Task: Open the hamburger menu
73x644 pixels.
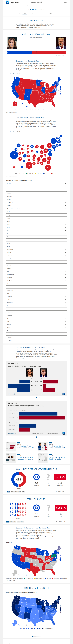Action: coord(65,2)
